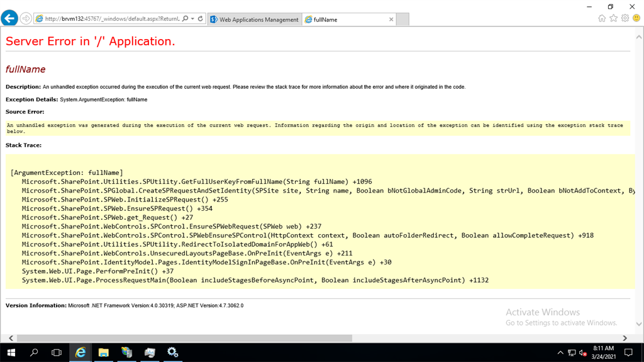Click vertical scrollbar down arrow
Screen dimensions: 644x362
(x=639, y=324)
